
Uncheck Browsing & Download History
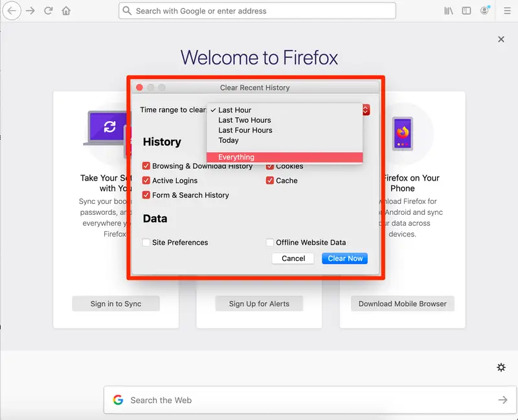coord(146,166)
